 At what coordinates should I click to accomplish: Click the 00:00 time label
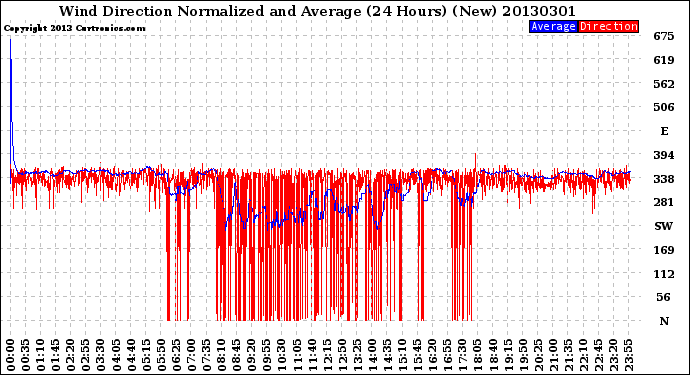tap(11, 355)
